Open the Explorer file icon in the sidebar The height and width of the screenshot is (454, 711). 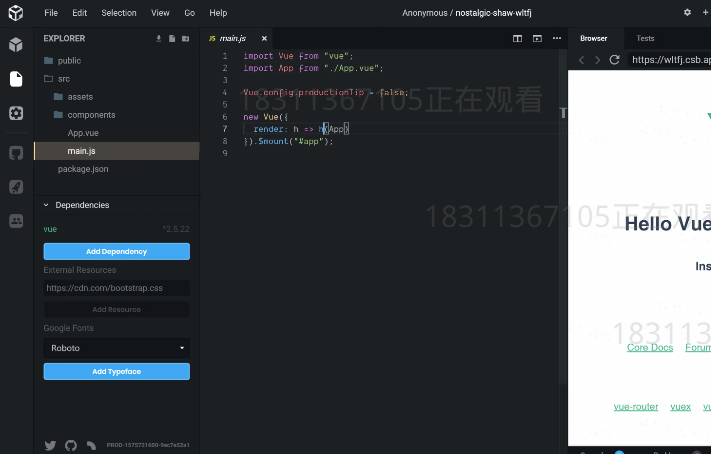[x=16, y=79]
